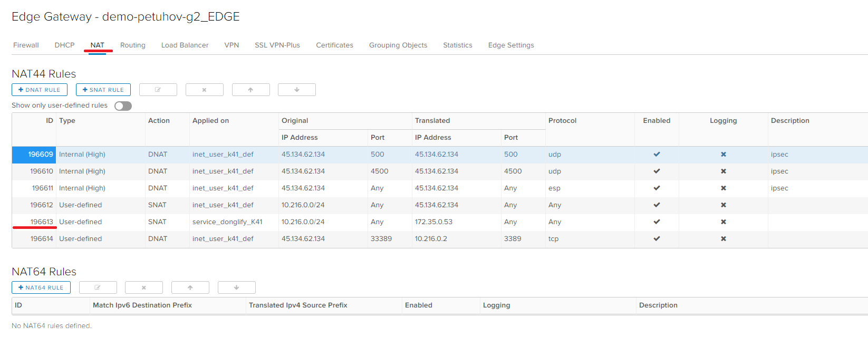This screenshot has height=346, width=868.
Task: Click the delete X icon in NAT44 toolbar
Action: click(x=204, y=90)
